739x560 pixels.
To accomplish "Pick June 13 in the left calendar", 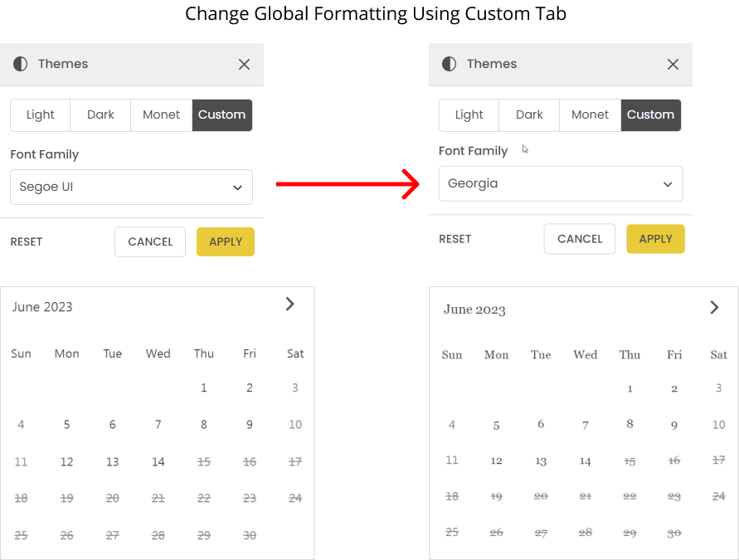I will tap(112, 462).
